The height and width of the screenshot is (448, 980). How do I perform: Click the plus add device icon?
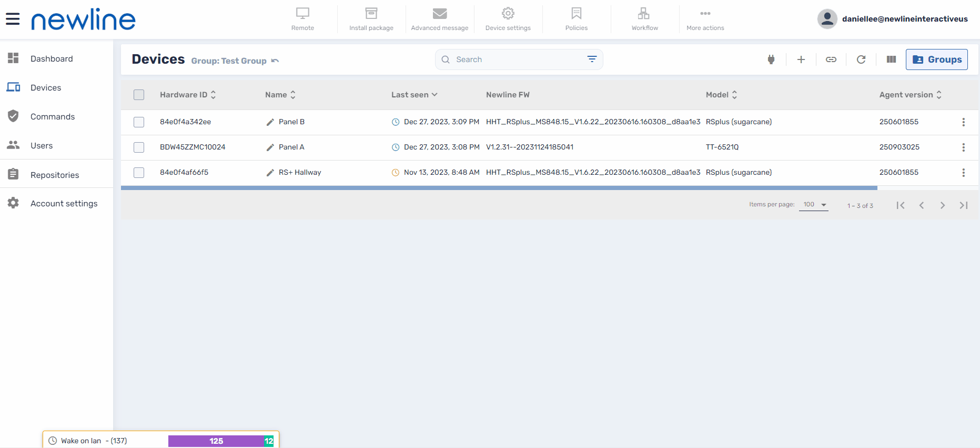click(x=801, y=59)
